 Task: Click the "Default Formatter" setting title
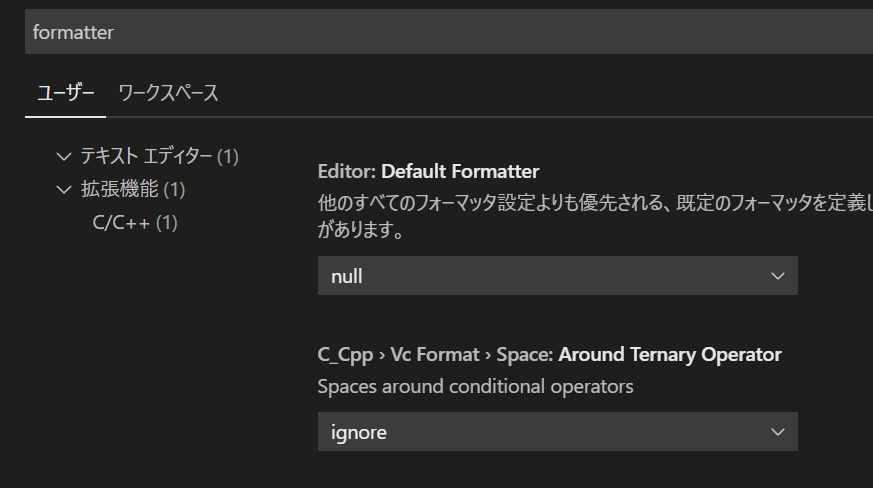[460, 171]
